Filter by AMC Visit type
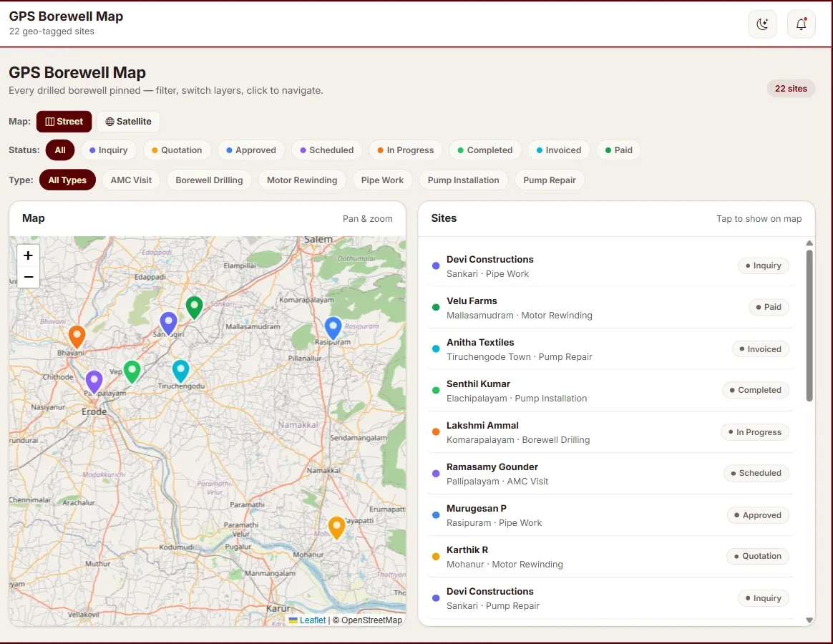Screen dimensions: 833x644 point(131,180)
